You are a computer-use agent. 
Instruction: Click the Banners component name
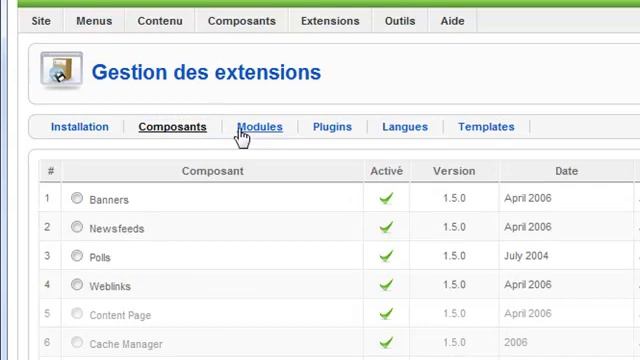click(109, 200)
